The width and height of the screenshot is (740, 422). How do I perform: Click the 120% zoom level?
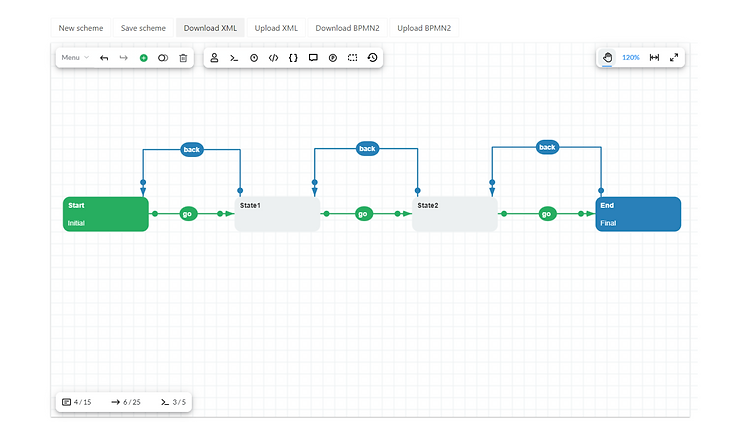tap(631, 58)
